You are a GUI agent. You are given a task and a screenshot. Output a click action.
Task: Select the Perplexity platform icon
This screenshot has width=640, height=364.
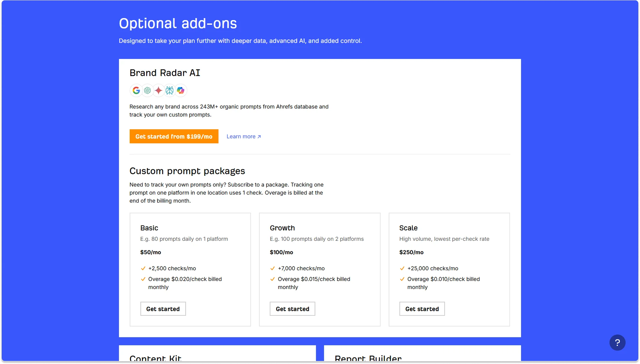point(169,90)
